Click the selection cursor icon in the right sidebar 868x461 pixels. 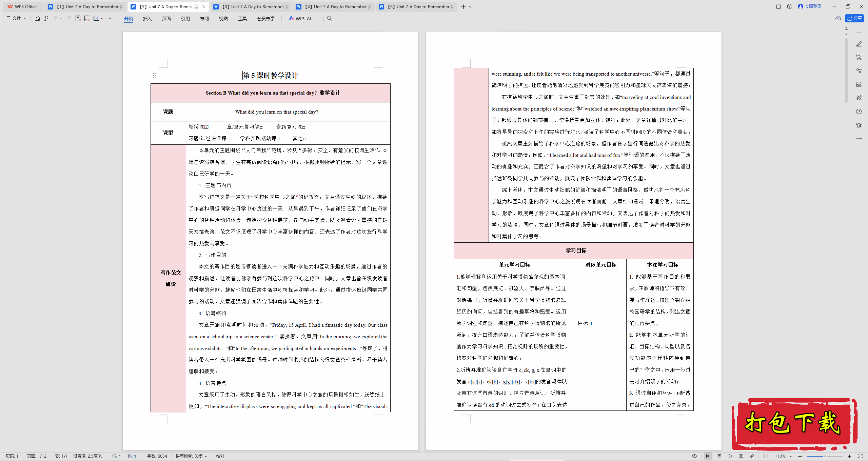coord(859,57)
